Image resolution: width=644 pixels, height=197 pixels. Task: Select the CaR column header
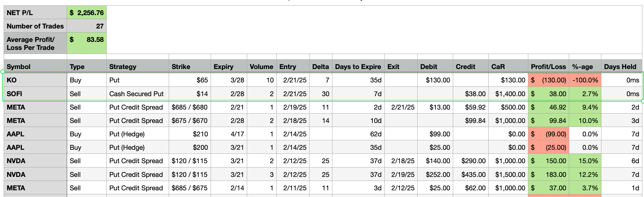coord(508,66)
